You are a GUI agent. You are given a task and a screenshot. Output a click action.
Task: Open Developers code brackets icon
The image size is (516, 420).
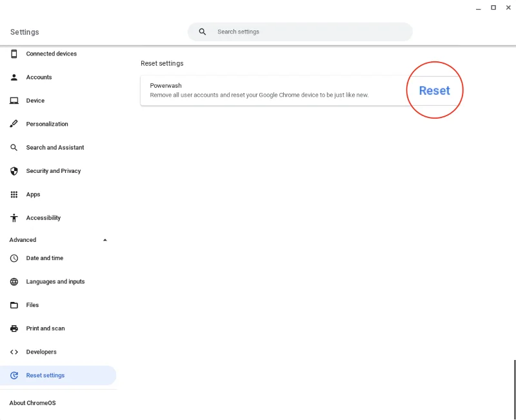(14, 352)
